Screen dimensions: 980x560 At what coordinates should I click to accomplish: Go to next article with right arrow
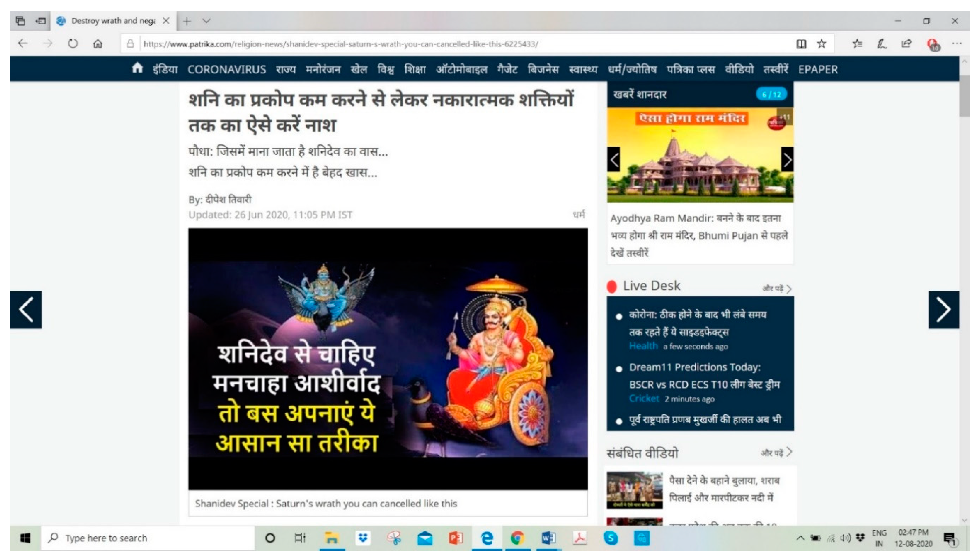(944, 310)
